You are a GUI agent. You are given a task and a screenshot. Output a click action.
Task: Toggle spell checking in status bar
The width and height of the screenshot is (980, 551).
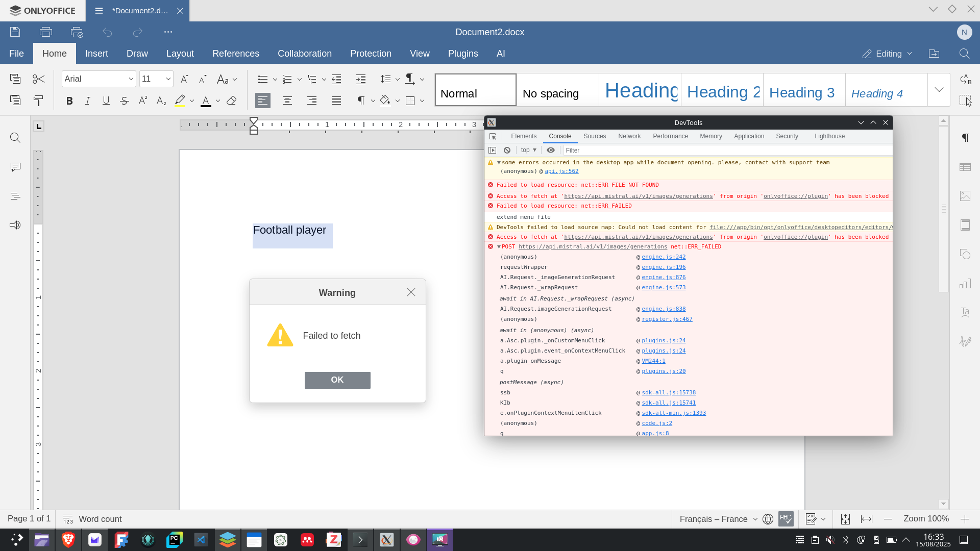[x=786, y=519]
